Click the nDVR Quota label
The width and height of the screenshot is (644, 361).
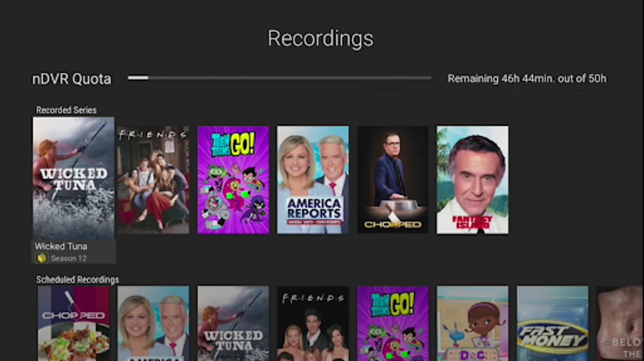click(x=72, y=79)
